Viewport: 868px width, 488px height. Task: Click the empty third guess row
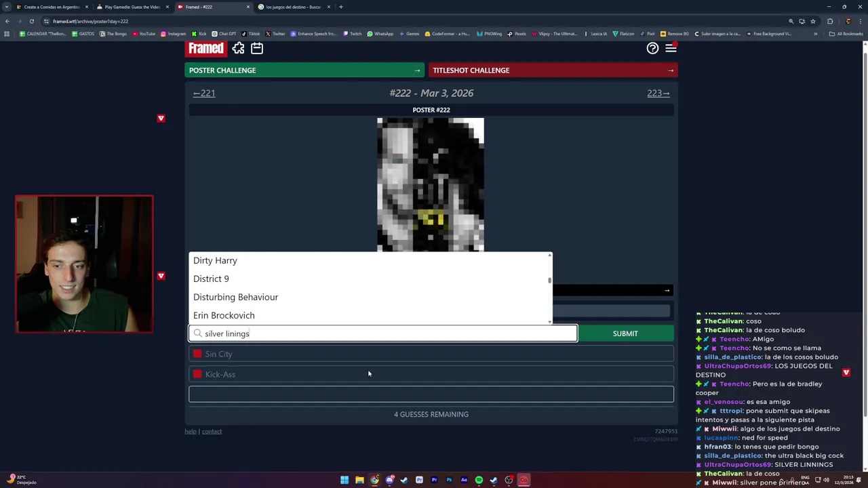431,394
